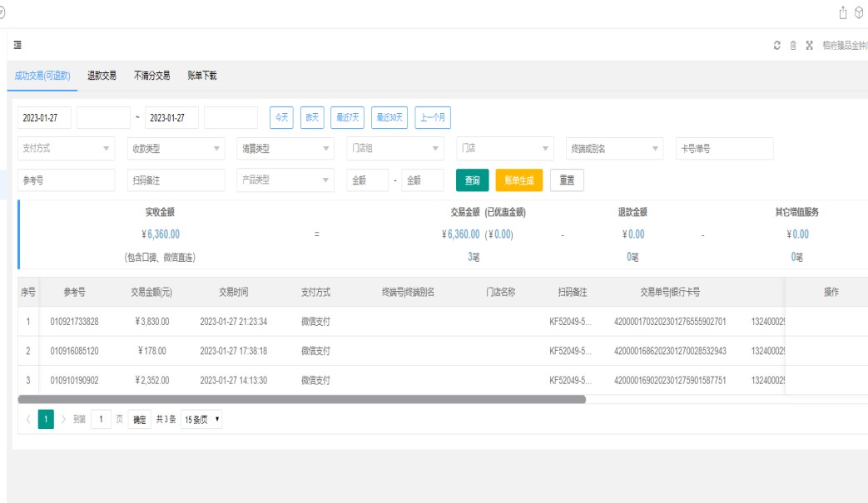The width and height of the screenshot is (868, 503).
Task: Open the 支付方式 dropdown
Action: click(x=66, y=149)
